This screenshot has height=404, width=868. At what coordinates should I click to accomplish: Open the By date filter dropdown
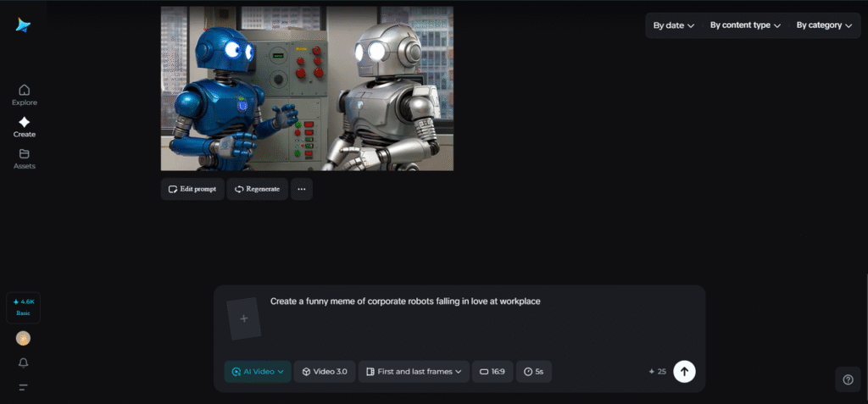673,25
